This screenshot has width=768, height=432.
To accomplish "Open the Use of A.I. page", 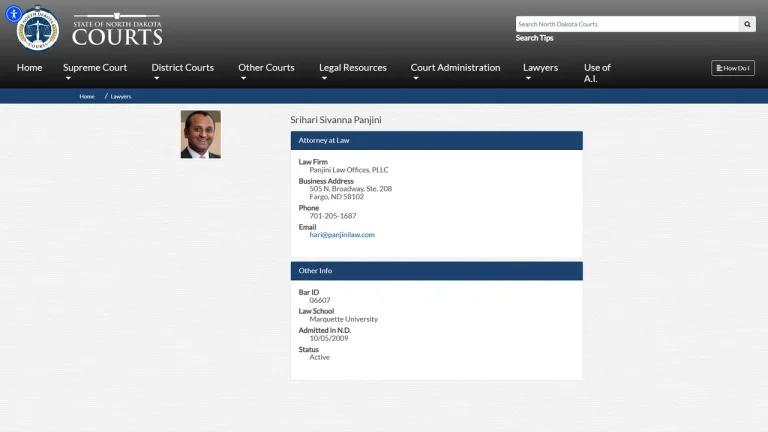I will pyautogui.click(x=597, y=73).
